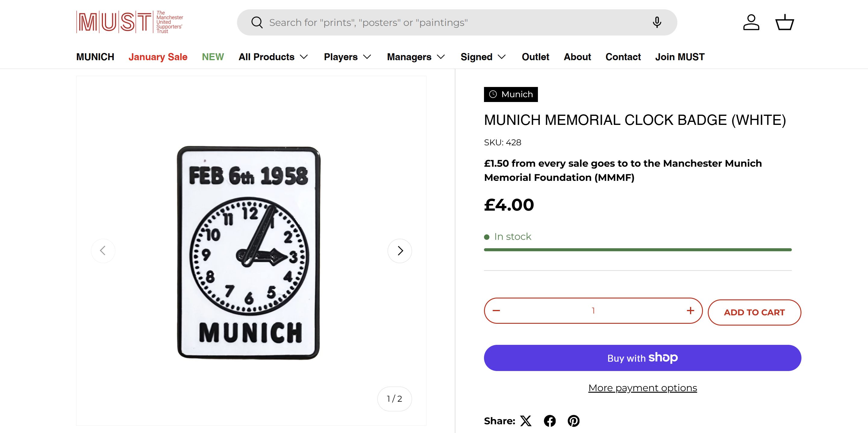Expand the Signed dropdown
The width and height of the screenshot is (868, 433).
click(483, 57)
